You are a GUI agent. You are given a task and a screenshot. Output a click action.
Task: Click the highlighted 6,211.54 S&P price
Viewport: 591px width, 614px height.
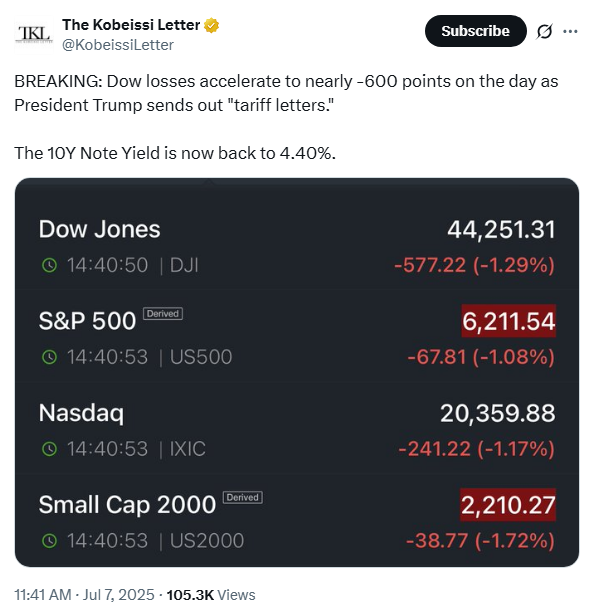[508, 321]
